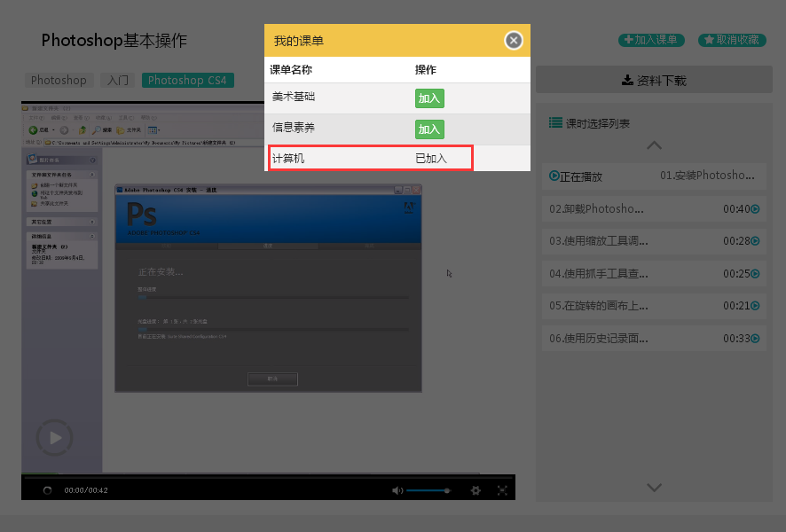This screenshot has height=532, width=786.
Task: Mute the video with speaker icon
Action: [397, 490]
